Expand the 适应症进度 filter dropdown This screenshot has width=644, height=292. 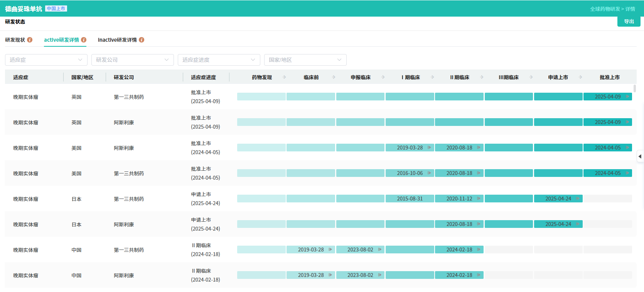(219, 60)
